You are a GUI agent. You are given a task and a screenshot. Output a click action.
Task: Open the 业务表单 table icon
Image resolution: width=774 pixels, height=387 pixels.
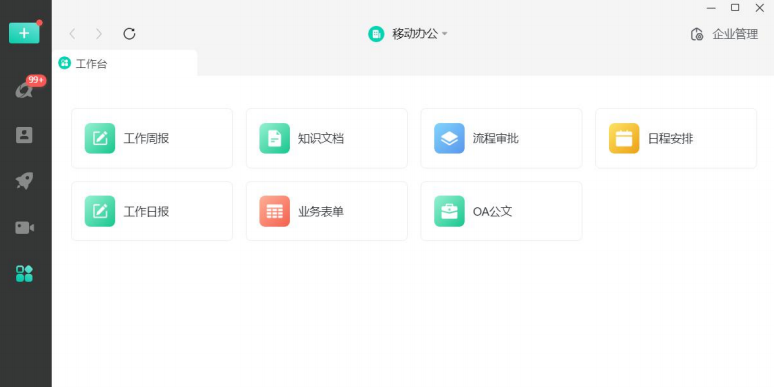pos(274,211)
